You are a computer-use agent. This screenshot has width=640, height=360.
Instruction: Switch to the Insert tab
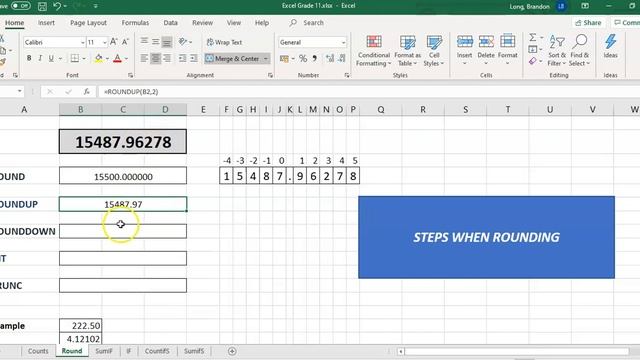[x=46, y=23]
